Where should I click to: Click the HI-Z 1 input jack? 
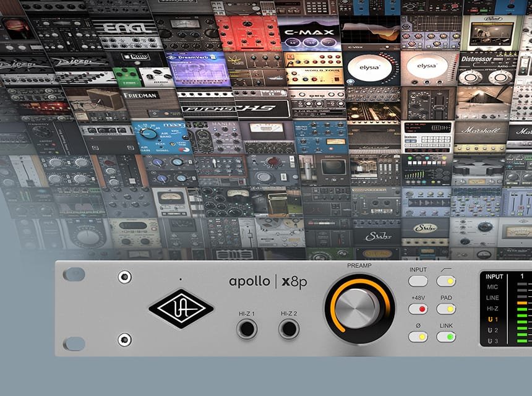coord(247,329)
